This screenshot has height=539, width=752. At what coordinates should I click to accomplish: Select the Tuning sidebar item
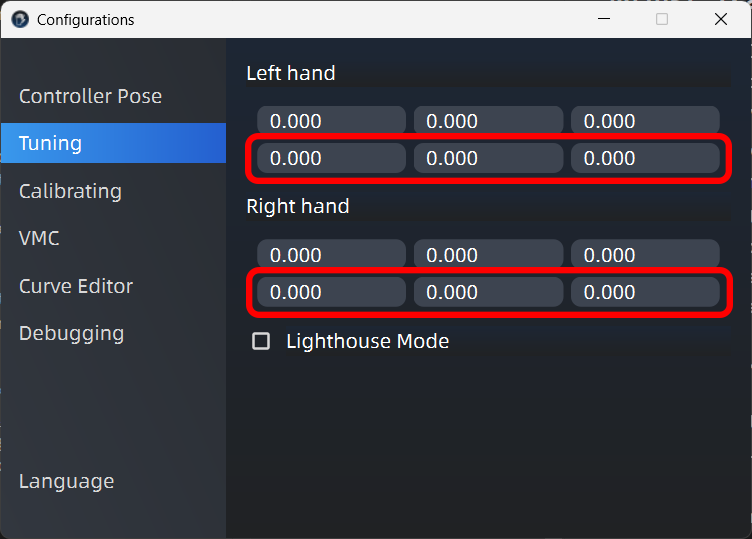click(113, 143)
